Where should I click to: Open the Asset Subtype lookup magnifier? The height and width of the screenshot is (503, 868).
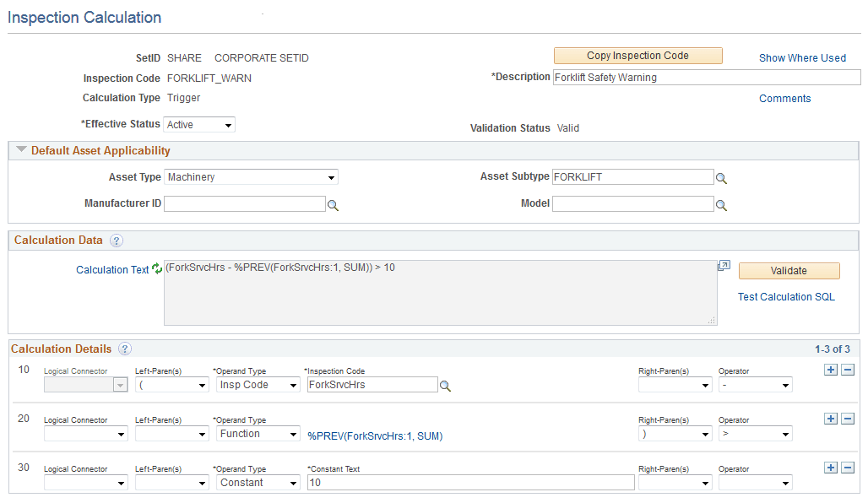[721, 177]
